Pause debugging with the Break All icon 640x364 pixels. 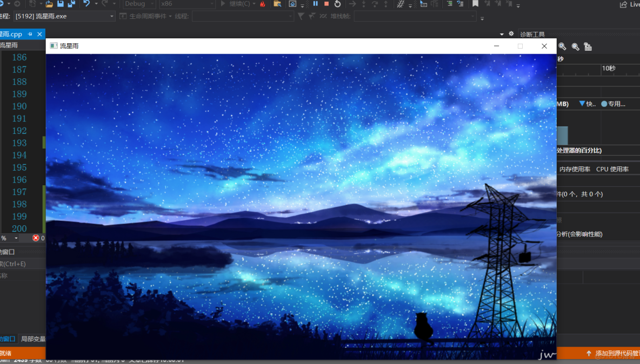pyautogui.click(x=316, y=4)
